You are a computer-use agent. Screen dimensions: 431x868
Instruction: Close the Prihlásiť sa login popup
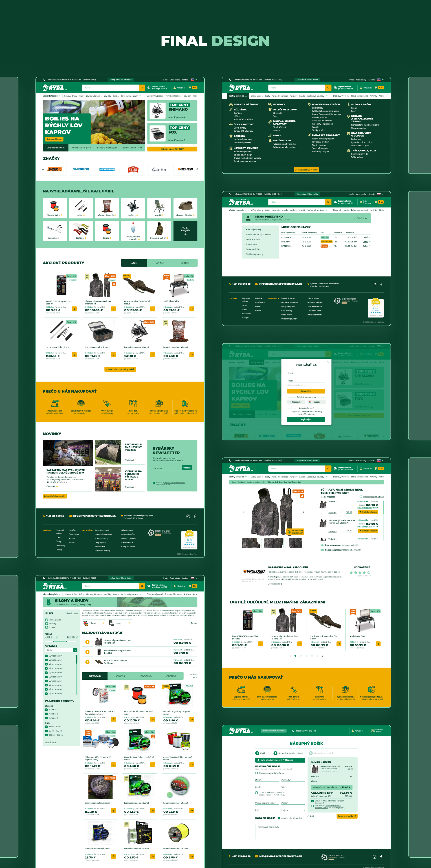pos(327,362)
